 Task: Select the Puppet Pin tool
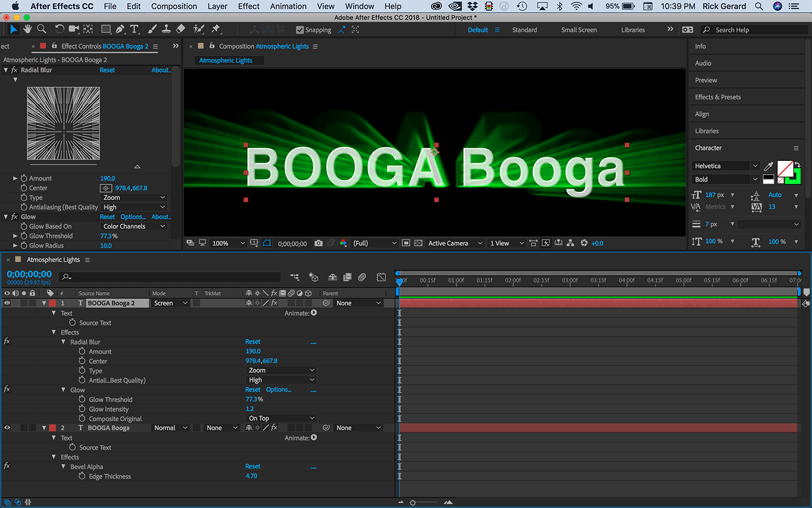coord(216,29)
